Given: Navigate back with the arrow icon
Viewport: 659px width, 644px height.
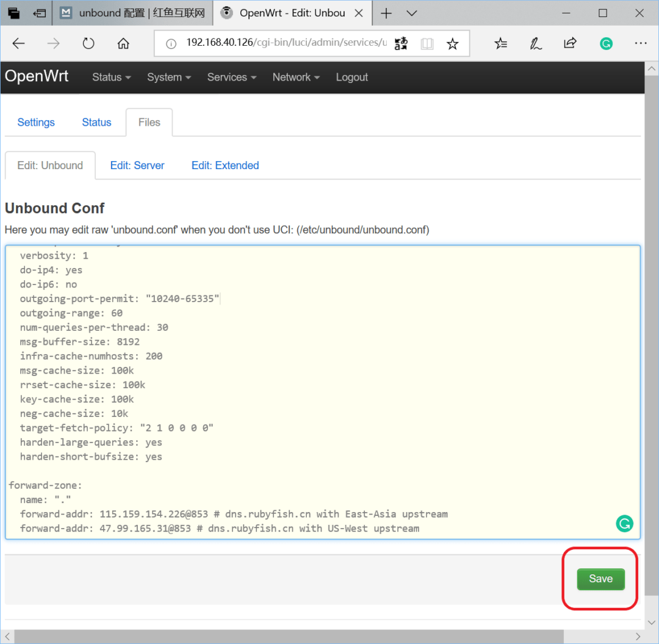Looking at the screenshot, I should click(18, 43).
